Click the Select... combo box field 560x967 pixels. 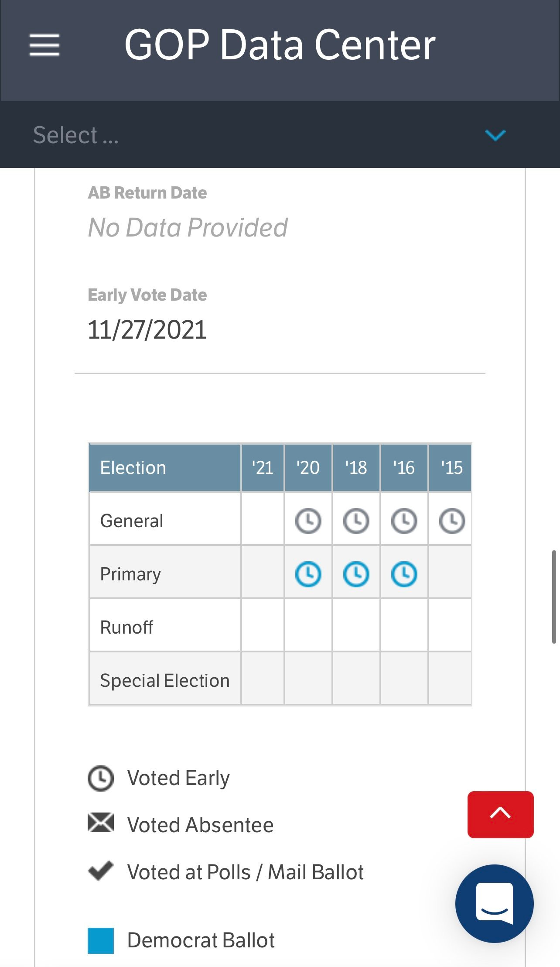(280, 135)
